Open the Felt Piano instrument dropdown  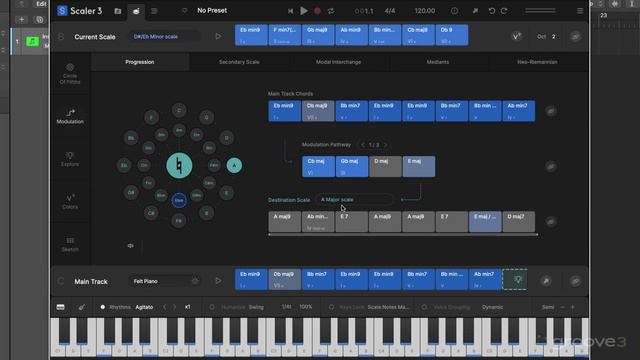pos(164,281)
